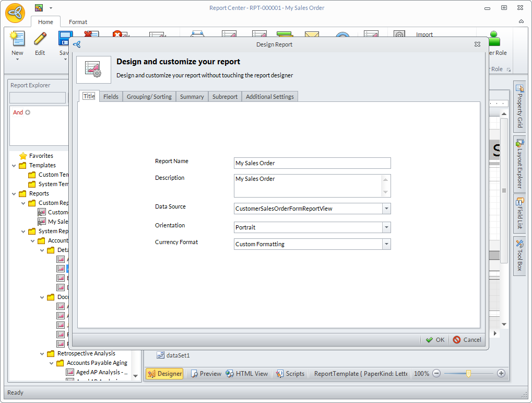Click OK to confirm report design

[435, 340]
